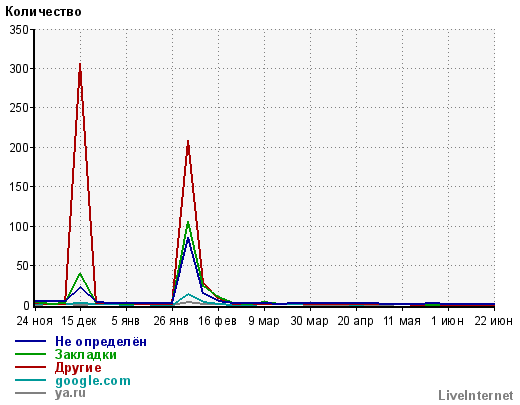This screenshot has height=405, width=520.
Task: Click the LiveInternet watermark text
Action: (476, 396)
